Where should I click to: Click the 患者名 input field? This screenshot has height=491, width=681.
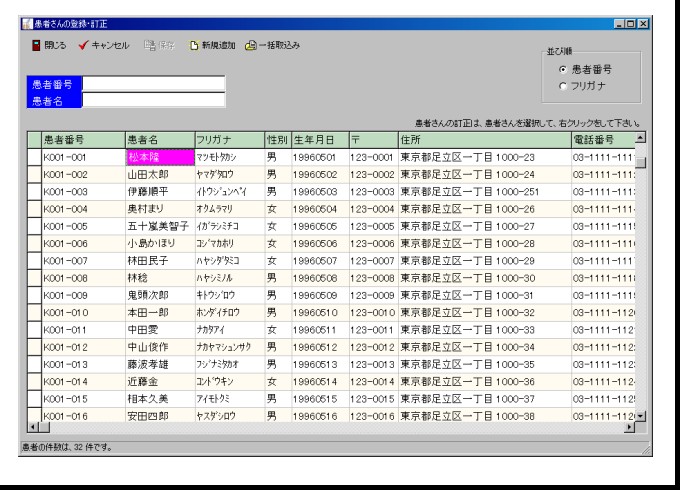(154, 100)
